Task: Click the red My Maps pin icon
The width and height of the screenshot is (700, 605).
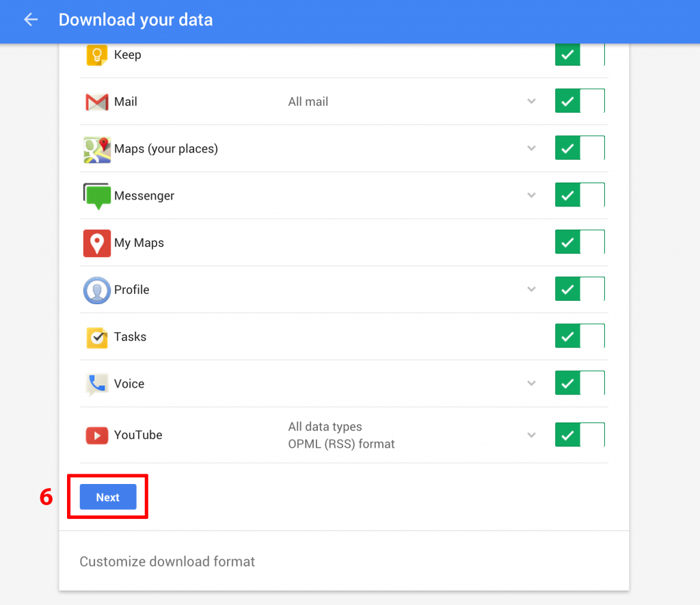Action: tap(97, 243)
